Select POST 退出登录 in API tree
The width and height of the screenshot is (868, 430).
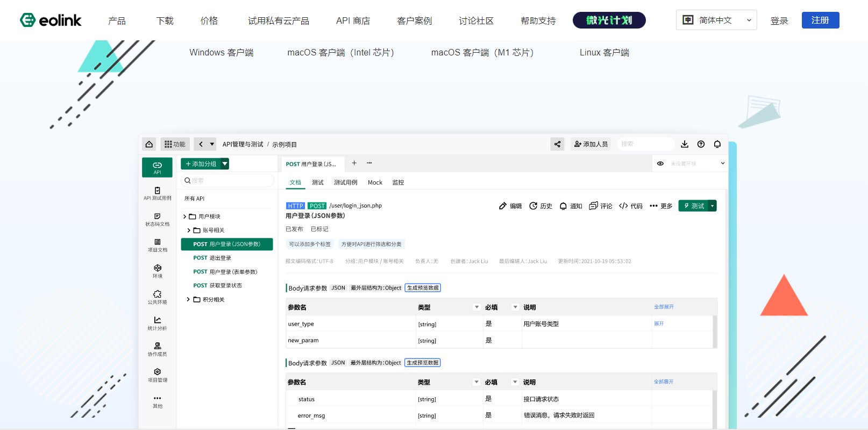tap(212, 258)
